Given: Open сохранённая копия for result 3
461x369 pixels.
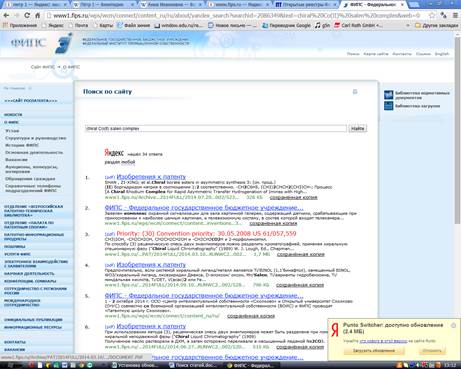Looking at the screenshot, I should [x=300, y=254].
